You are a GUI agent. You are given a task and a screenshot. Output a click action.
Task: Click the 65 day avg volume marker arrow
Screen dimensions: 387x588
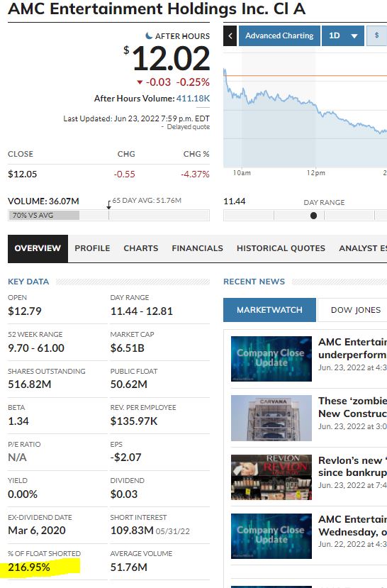[x=108, y=205]
